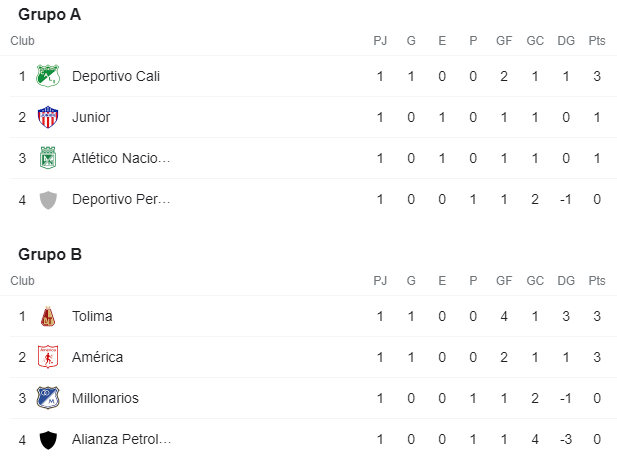
Task: Click the truncated Alianza Petrolera name
Action: [x=121, y=439]
